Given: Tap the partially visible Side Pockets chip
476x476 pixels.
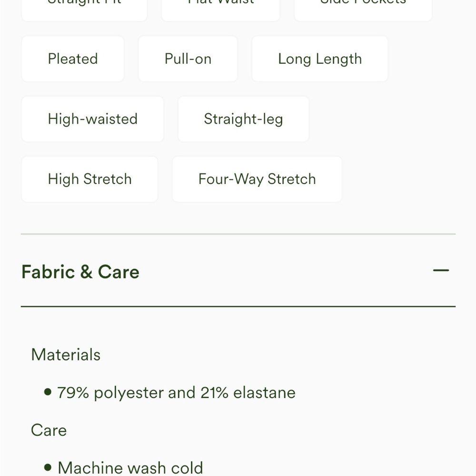Looking at the screenshot, I should [x=363, y=9].
